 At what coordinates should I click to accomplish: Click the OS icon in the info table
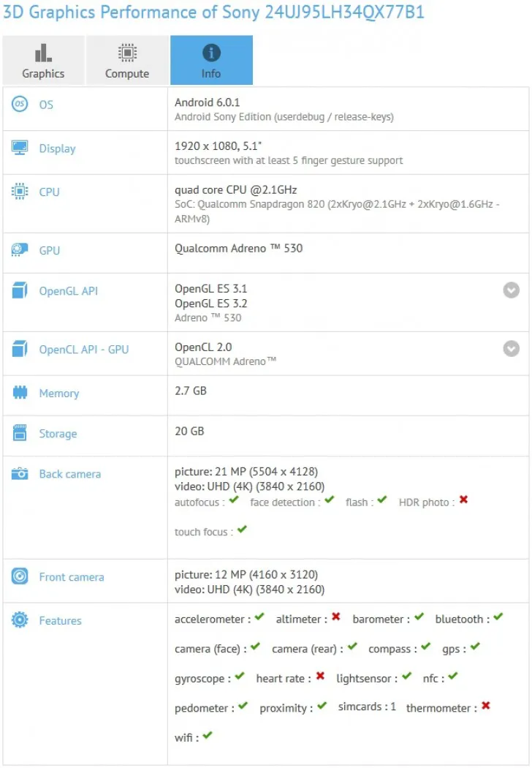pos(20,105)
